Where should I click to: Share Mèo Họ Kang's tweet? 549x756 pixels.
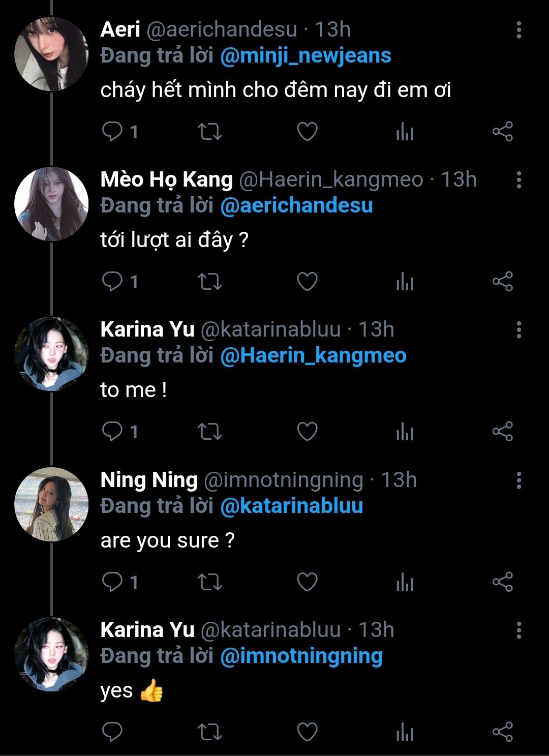coord(502,282)
